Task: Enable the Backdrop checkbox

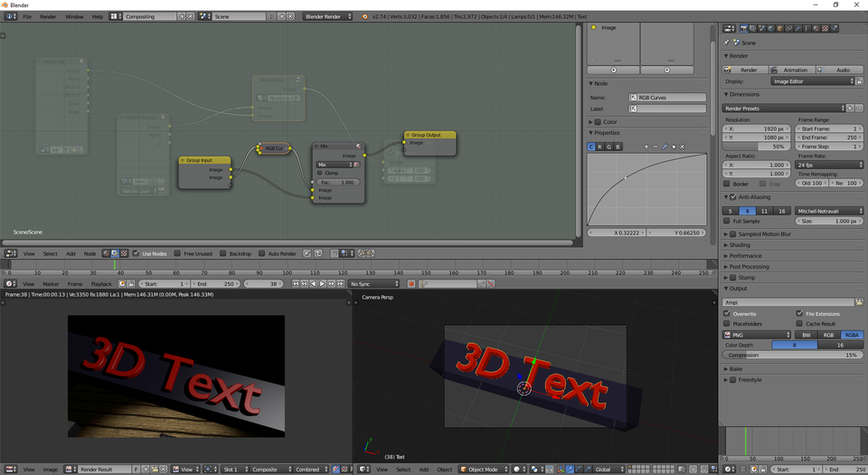Action: [222, 253]
